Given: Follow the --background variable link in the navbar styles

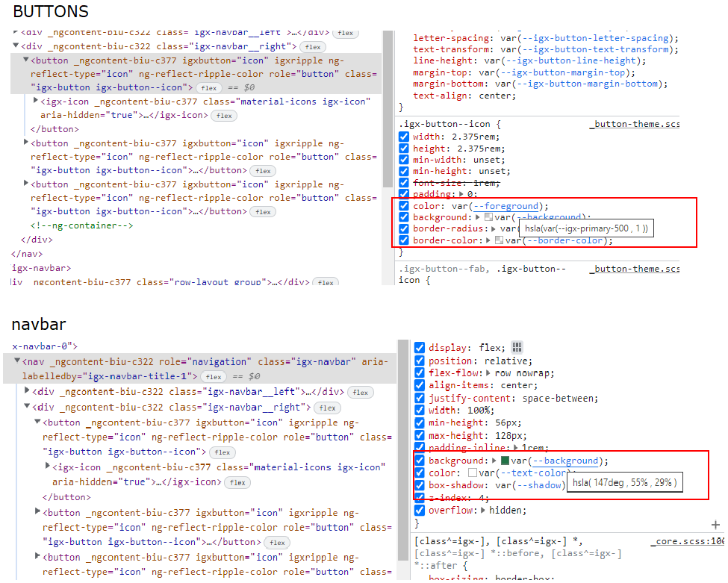Looking at the screenshot, I should [x=565, y=461].
